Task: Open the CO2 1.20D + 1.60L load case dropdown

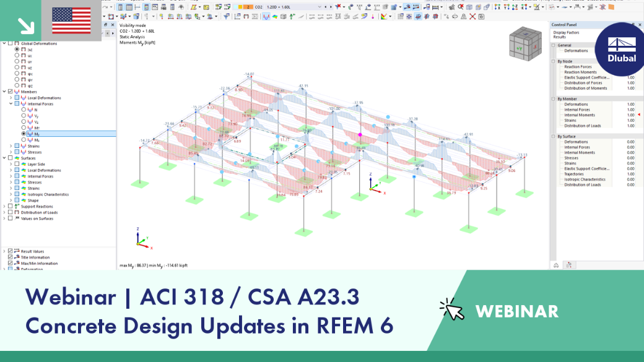Action: click(x=320, y=7)
